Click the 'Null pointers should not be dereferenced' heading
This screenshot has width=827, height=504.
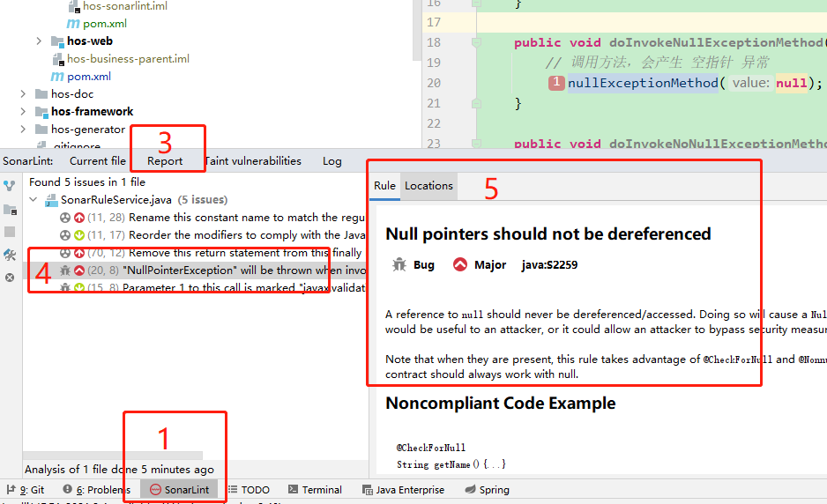click(548, 233)
